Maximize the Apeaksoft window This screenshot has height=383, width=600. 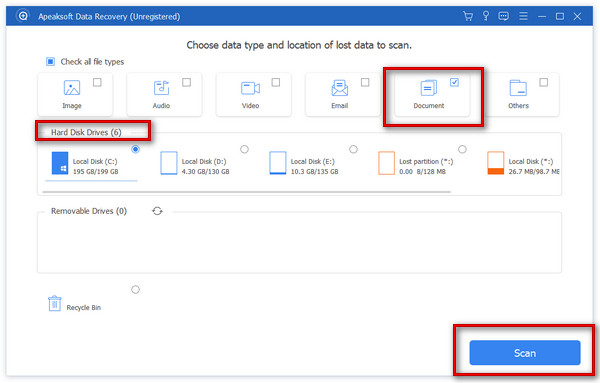point(560,16)
